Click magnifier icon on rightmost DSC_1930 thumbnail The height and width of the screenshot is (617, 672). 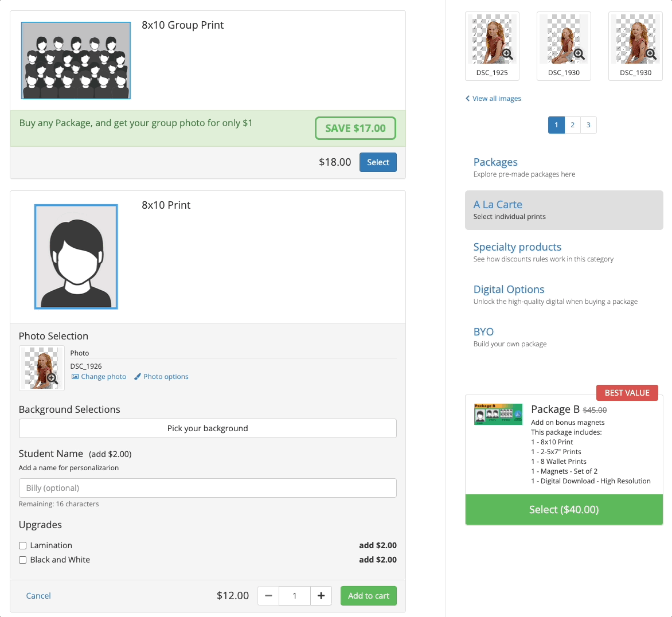[x=651, y=54]
